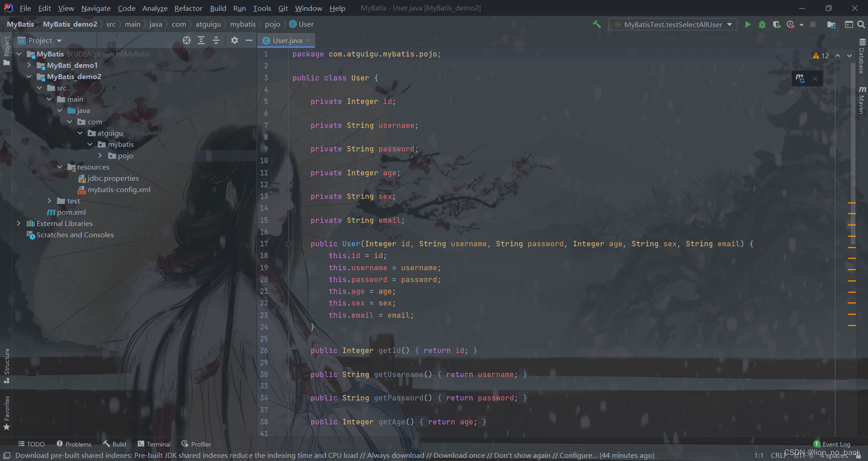This screenshot has width=868, height=461.
Task: Open the Build tool window at bottom
Action: click(x=114, y=444)
